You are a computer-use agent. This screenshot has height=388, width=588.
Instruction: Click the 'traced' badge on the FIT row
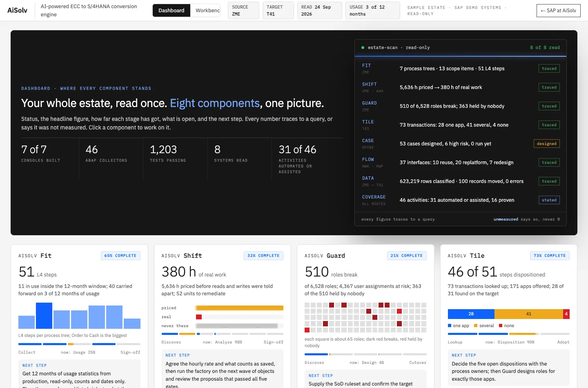[x=549, y=69]
